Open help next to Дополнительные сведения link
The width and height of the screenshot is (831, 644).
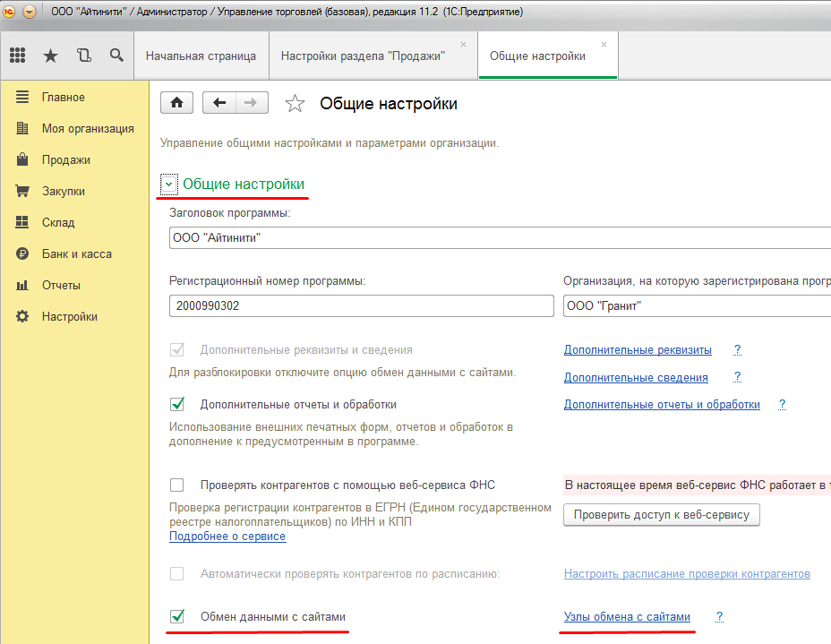click(737, 377)
